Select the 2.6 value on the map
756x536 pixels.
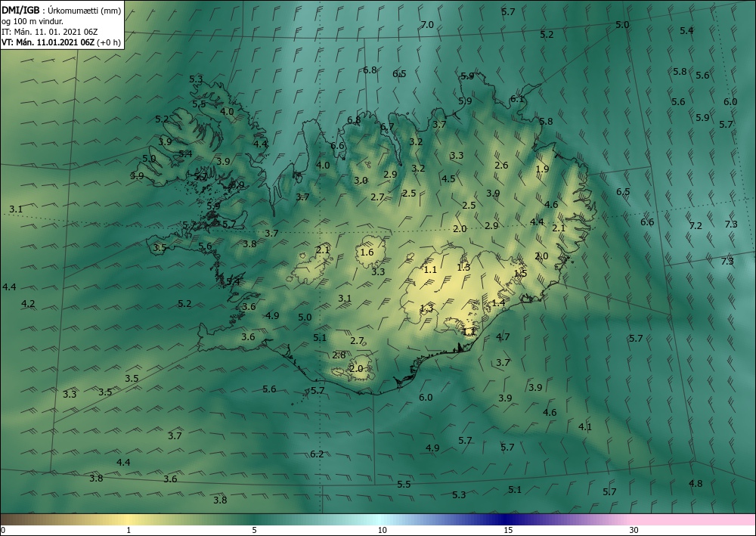501,166
